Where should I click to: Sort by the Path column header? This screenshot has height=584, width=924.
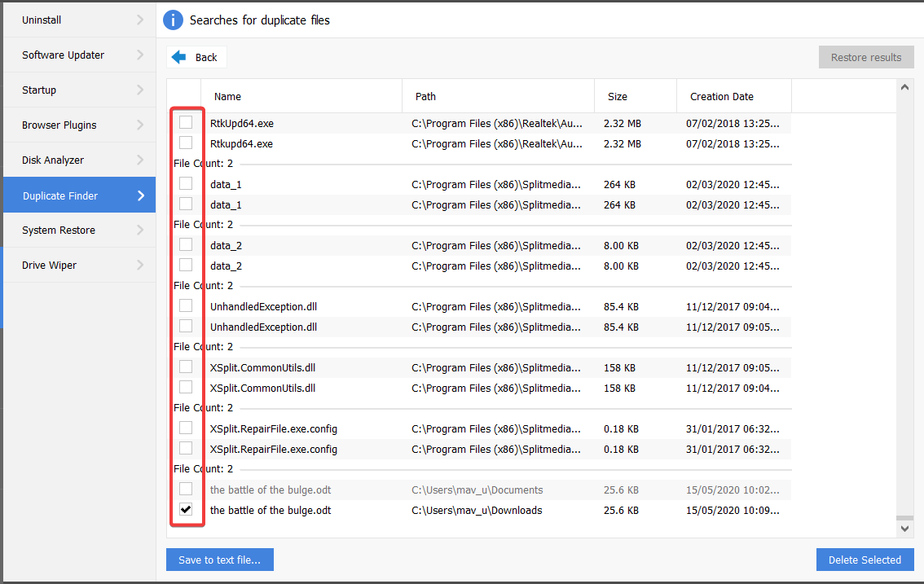tap(498, 96)
